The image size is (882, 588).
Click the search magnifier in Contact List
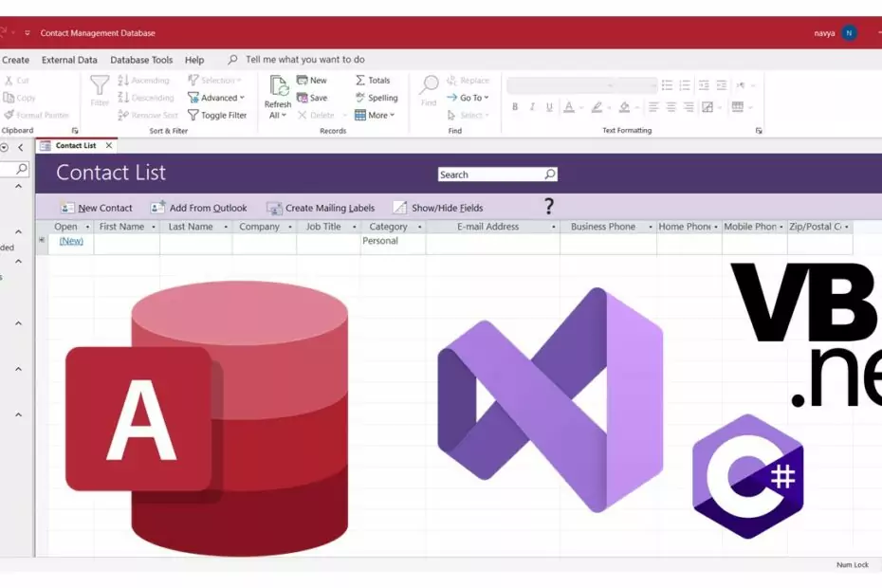click(x=550, y=175)
